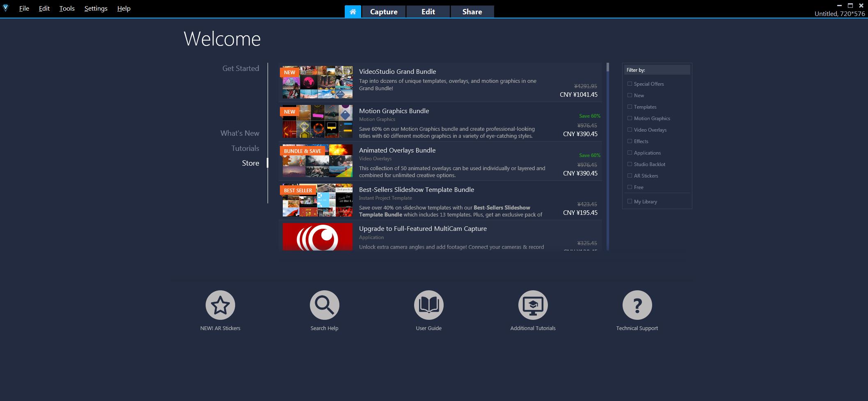Enable the Applications filter
The width and height of the screenshot is (868, 401).
pyautogui.click(x=630, y=153)
